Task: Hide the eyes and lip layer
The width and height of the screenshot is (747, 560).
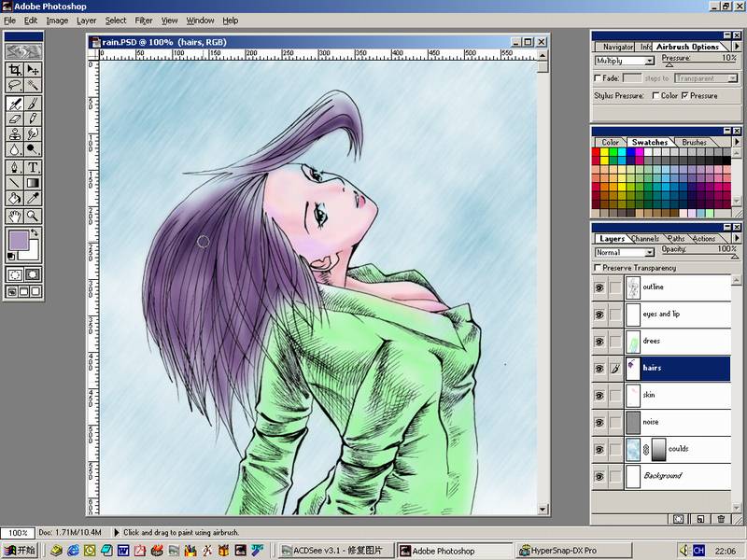Action: pos(599,315)
